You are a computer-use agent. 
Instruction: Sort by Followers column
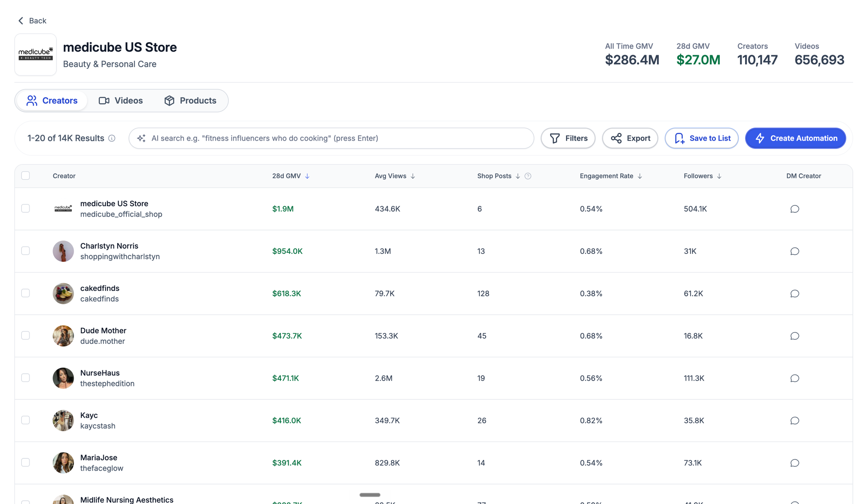[703, 176]
